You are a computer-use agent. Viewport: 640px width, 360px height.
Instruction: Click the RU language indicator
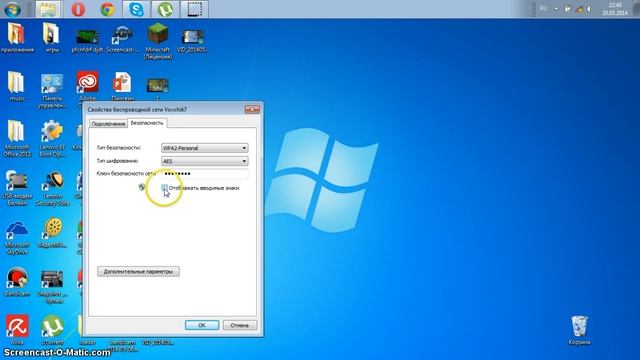coord(544,8)
